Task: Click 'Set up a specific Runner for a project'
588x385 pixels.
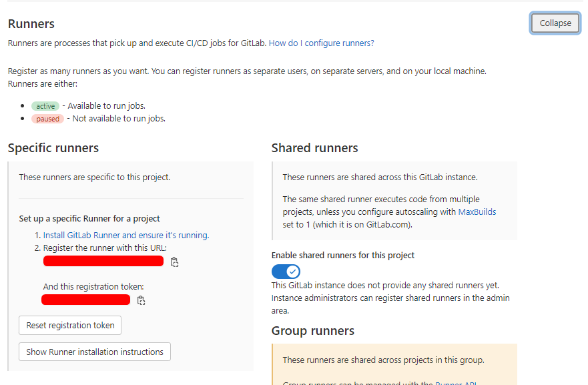Action: pyautogui.click(x=89, y=219)
